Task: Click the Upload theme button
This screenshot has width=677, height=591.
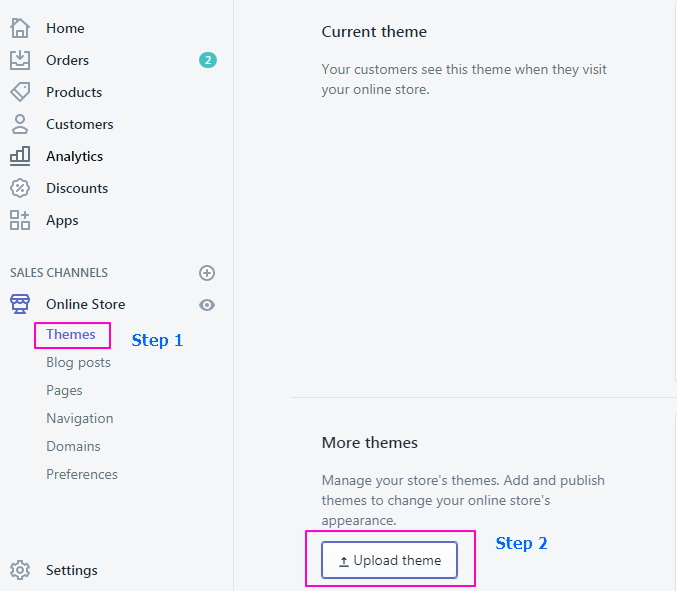Action: (389, 561)
